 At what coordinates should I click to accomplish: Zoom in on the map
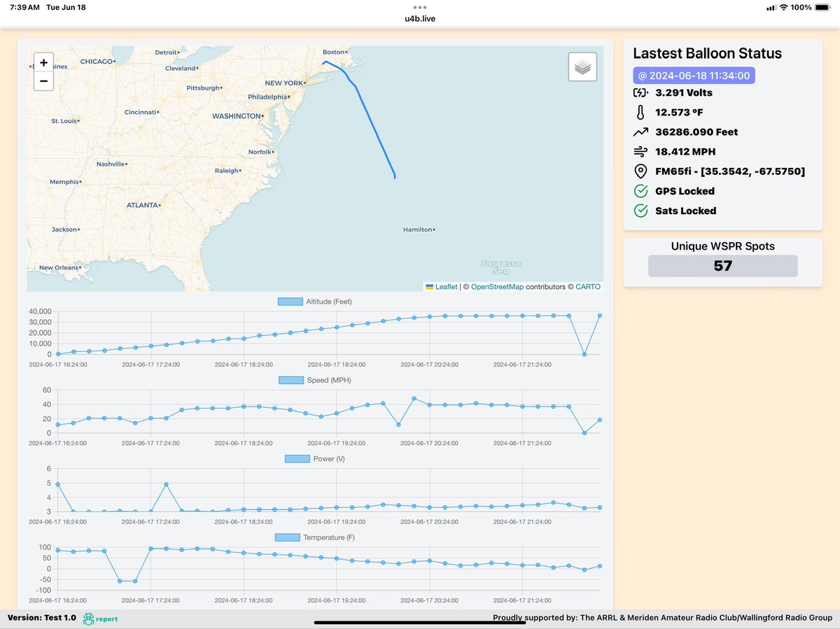click(x=43, y=62)
